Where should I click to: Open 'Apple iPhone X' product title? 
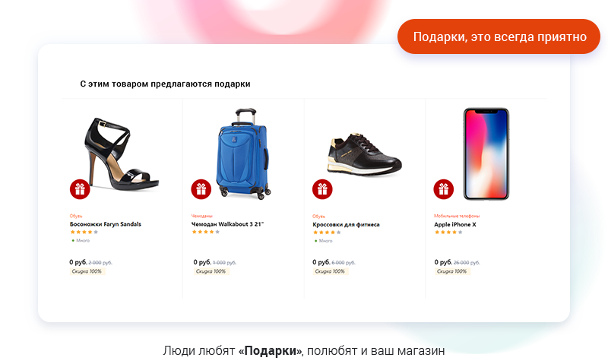455,224
